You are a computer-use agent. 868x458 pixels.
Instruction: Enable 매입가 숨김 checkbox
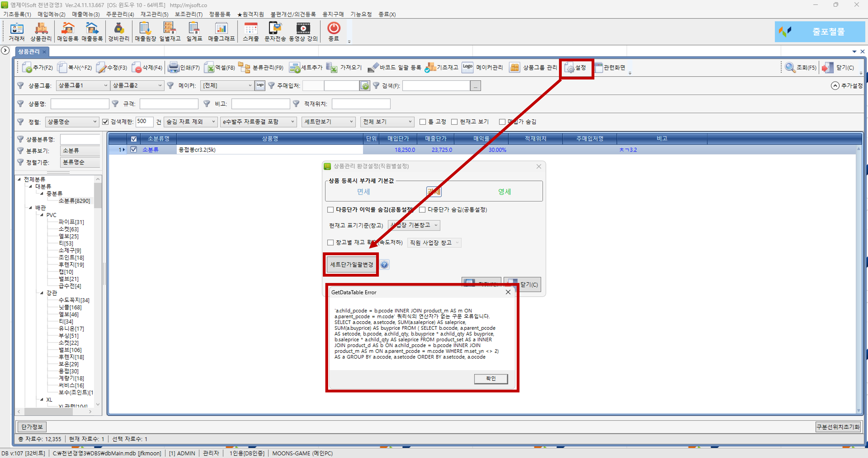click(x=502, y=122)
